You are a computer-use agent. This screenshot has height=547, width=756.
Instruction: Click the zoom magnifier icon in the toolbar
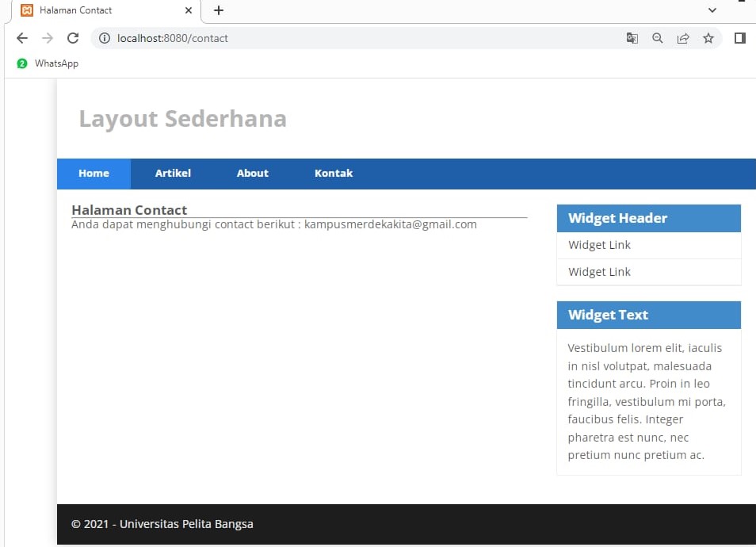[657, 38]
